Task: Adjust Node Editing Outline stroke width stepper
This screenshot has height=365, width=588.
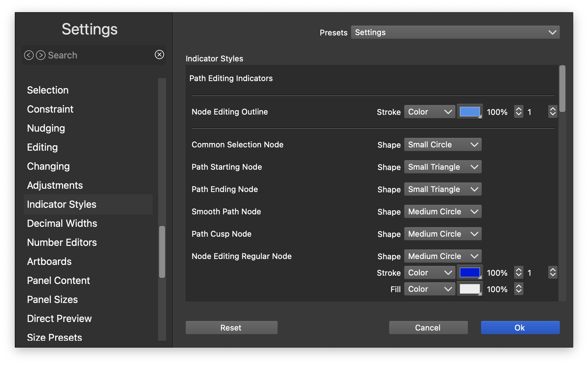Action: pyautogui.click(x=553, y=112)
